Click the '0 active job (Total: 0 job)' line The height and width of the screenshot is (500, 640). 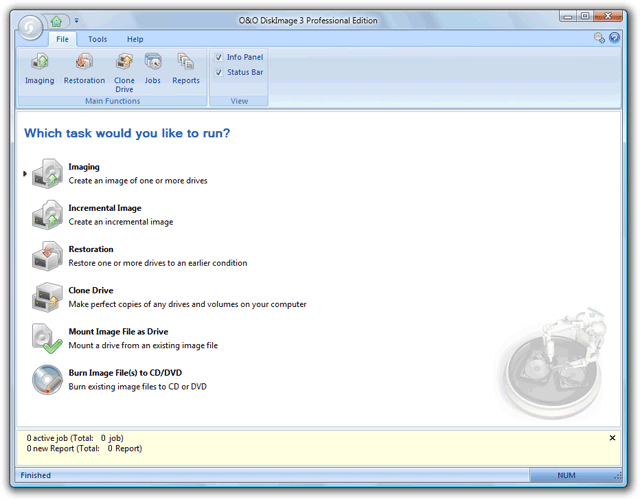(75, 438)
